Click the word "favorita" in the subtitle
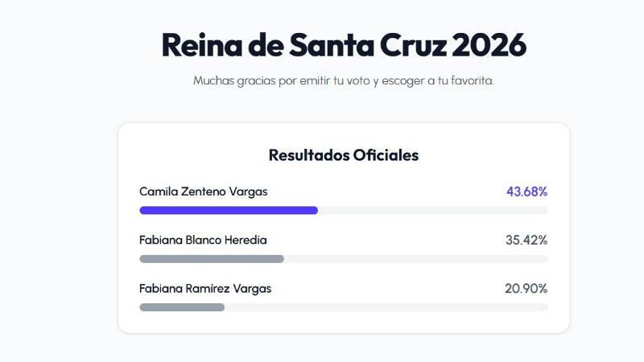 click(x=472, y=80)
